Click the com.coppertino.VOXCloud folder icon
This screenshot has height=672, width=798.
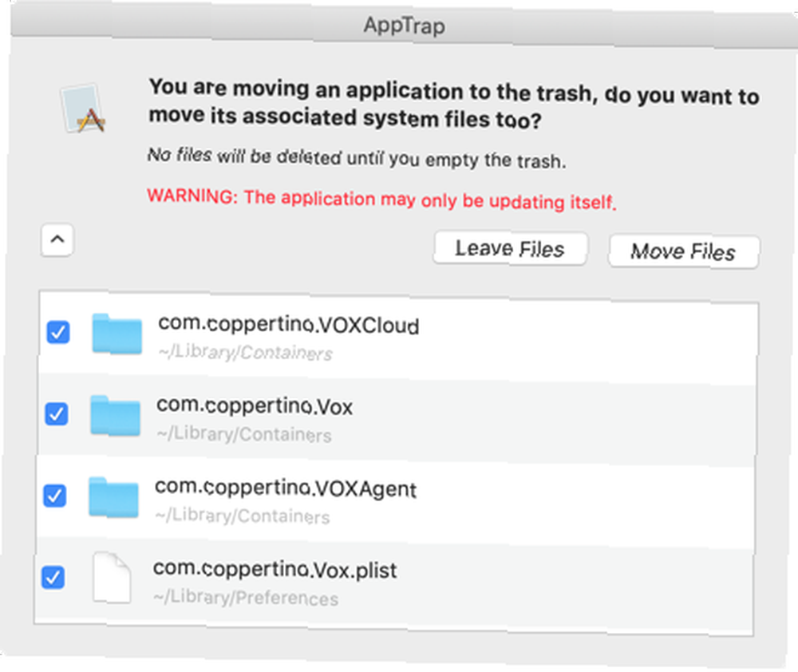coord(117,334)
